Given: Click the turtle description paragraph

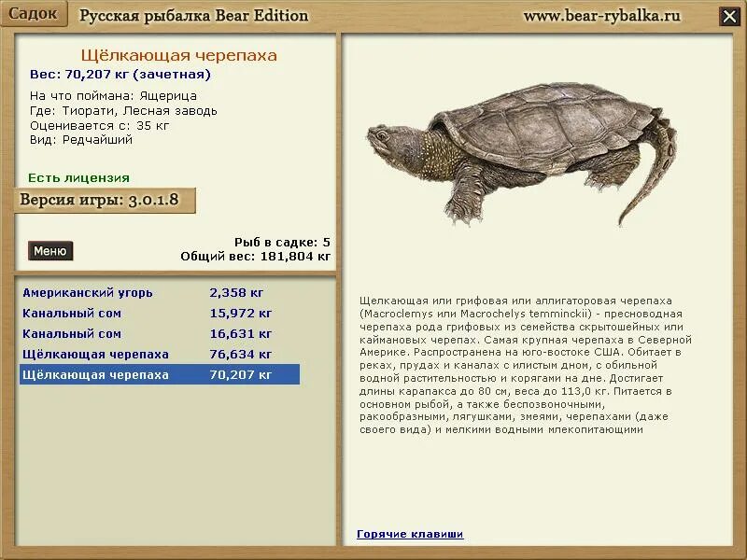Looking at the screenshot, I should point(526,365).
